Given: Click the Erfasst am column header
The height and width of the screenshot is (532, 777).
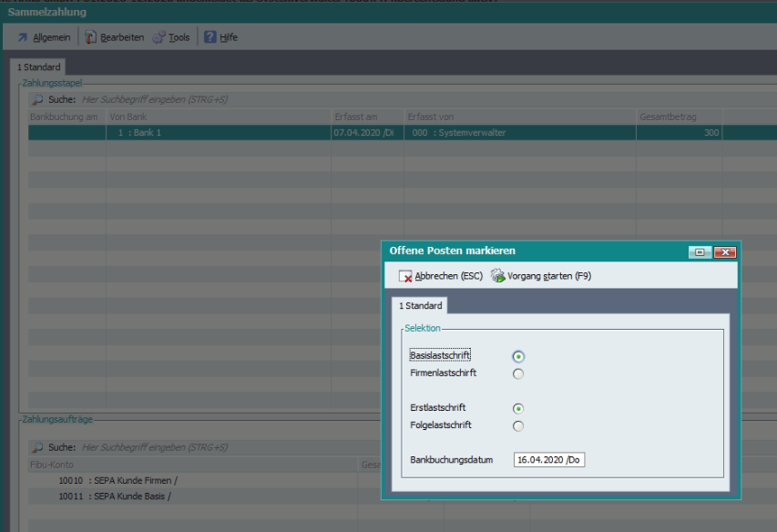Looking at the screenshot, I should click(x=368, y=117).
